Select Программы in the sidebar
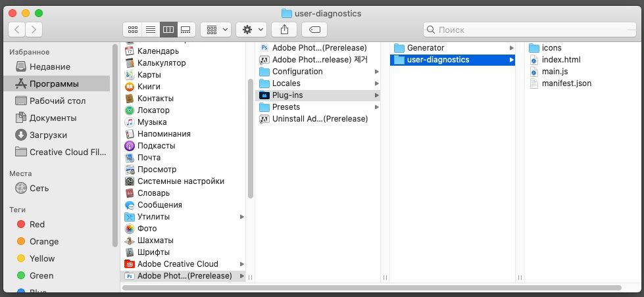 click(57, 83)
